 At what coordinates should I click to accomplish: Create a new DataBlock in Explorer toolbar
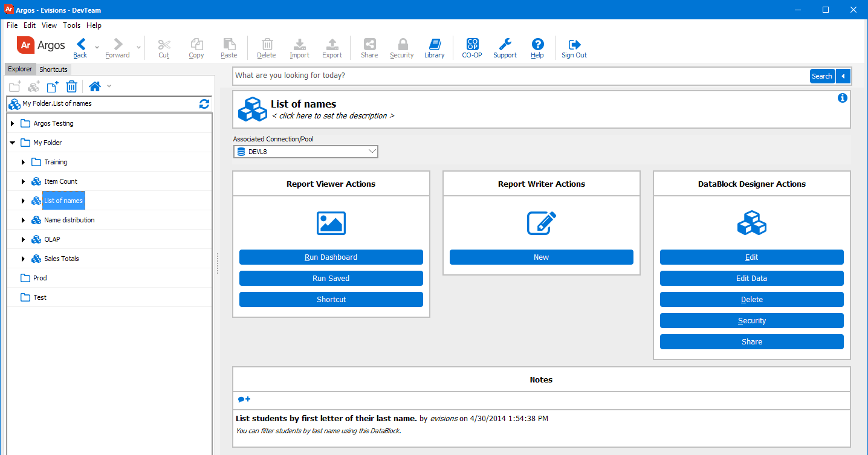pos(34,86)
